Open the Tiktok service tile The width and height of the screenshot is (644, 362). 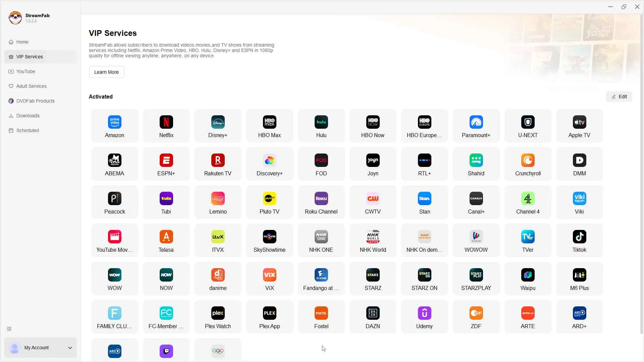click(x=579, y=241)
